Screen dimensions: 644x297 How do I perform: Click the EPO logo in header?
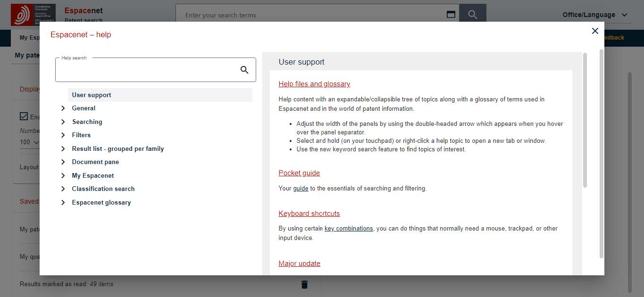[x=33, y=15]
